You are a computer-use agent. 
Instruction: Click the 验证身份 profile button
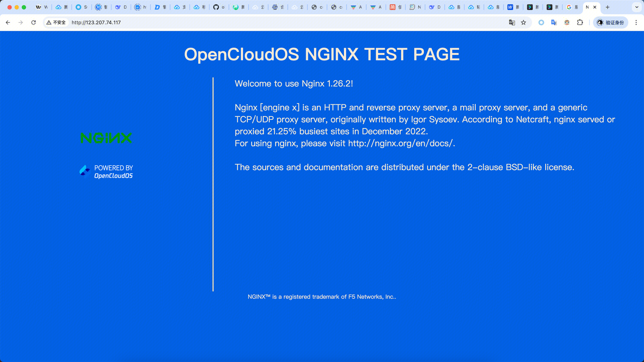click(611, 22)
